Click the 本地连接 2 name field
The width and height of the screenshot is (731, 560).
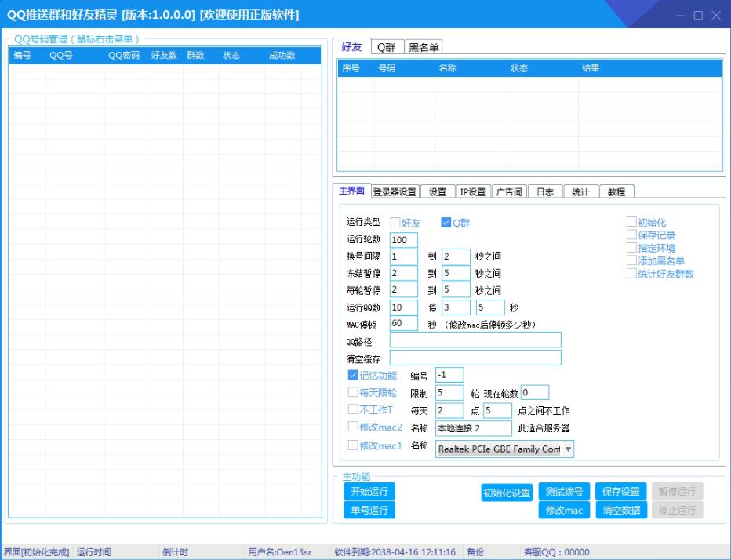(x=474, y=428)
